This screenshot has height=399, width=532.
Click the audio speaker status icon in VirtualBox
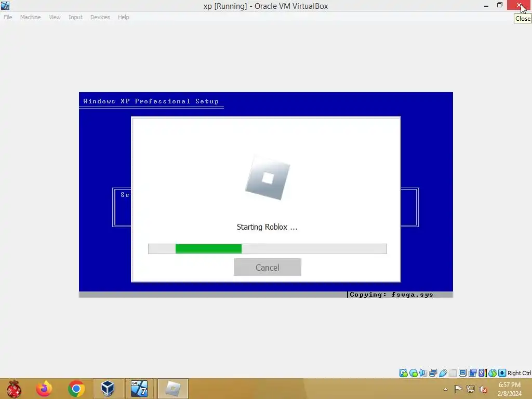click(423, 373)
